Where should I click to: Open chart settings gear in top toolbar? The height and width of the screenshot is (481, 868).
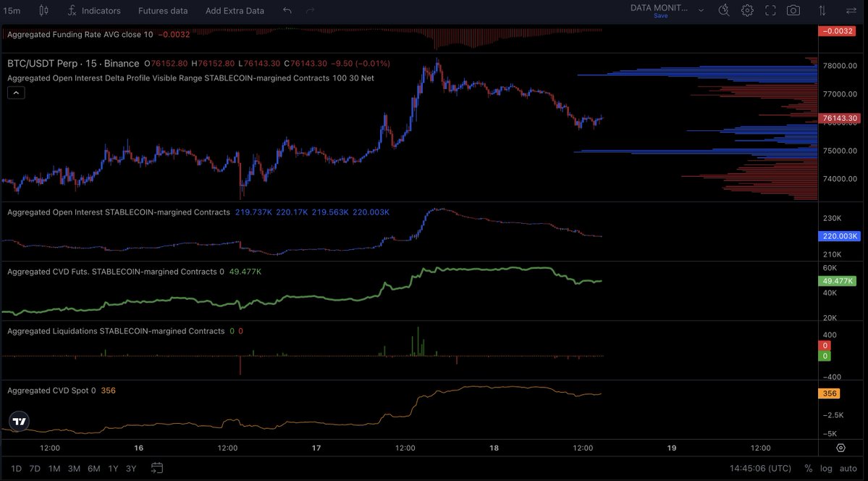[747, 11]
